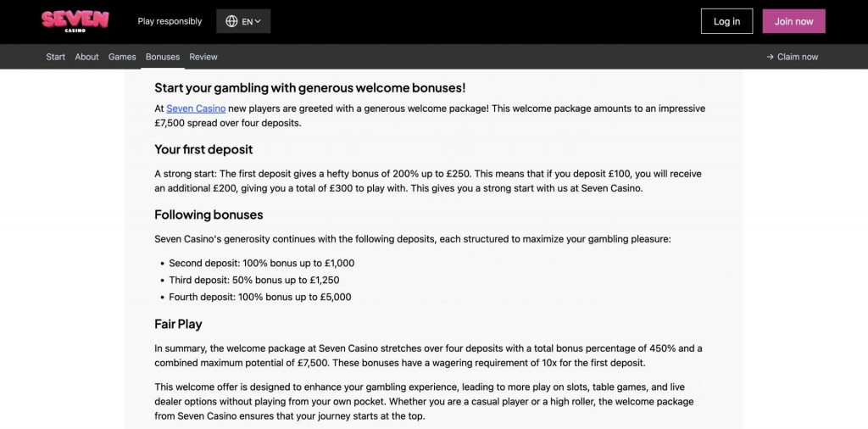Image resolution: width=868 pixels, height=429 pixels.
Task: Click the 'Start your gambling' main heading
Action: coord(309,87)
